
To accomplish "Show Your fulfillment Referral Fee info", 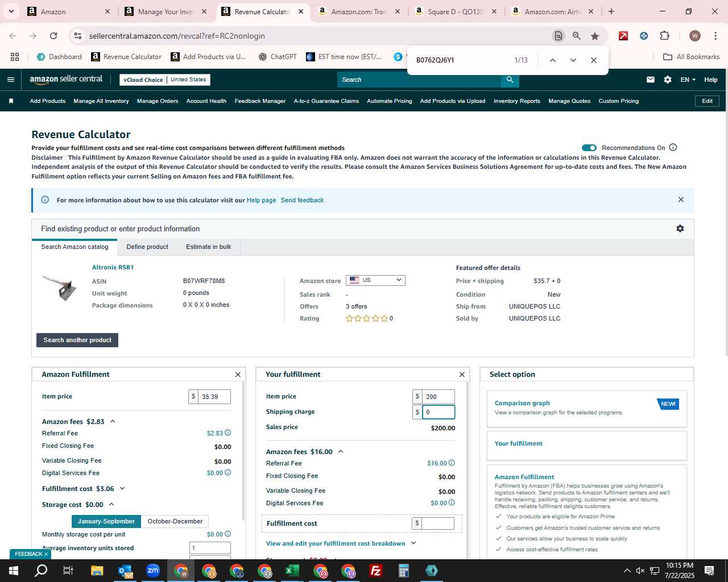I will point(452,463).
